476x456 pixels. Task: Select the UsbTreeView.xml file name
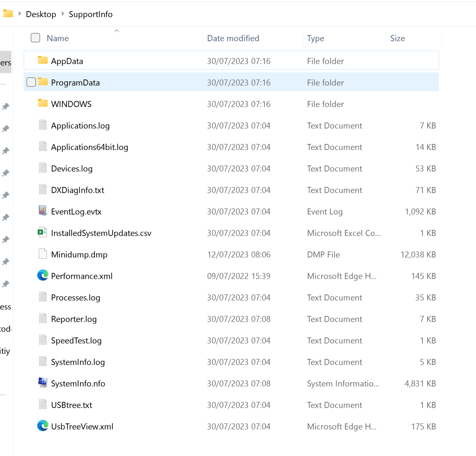[x=82, y=427]
